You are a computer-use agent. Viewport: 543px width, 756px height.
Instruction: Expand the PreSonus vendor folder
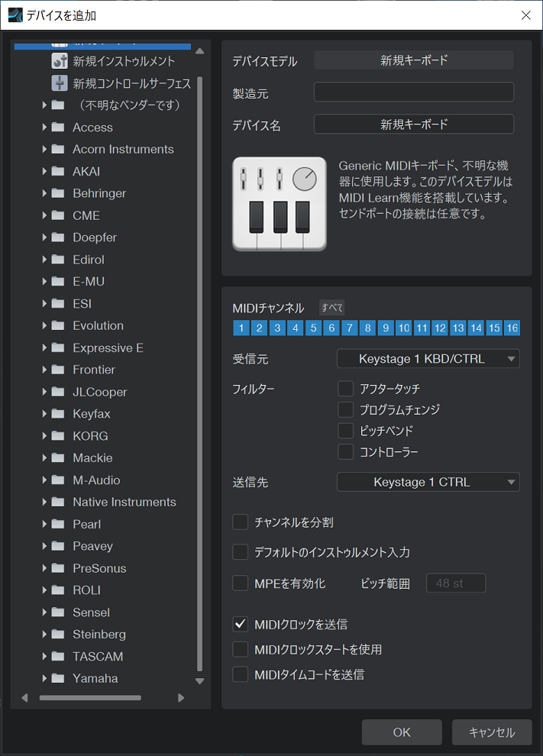[44, 568]
